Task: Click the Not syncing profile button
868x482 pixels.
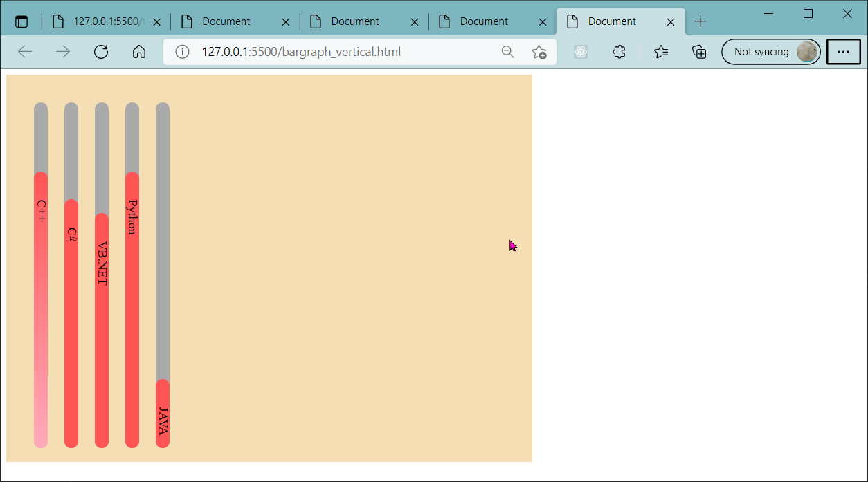Action: (771, 52)
